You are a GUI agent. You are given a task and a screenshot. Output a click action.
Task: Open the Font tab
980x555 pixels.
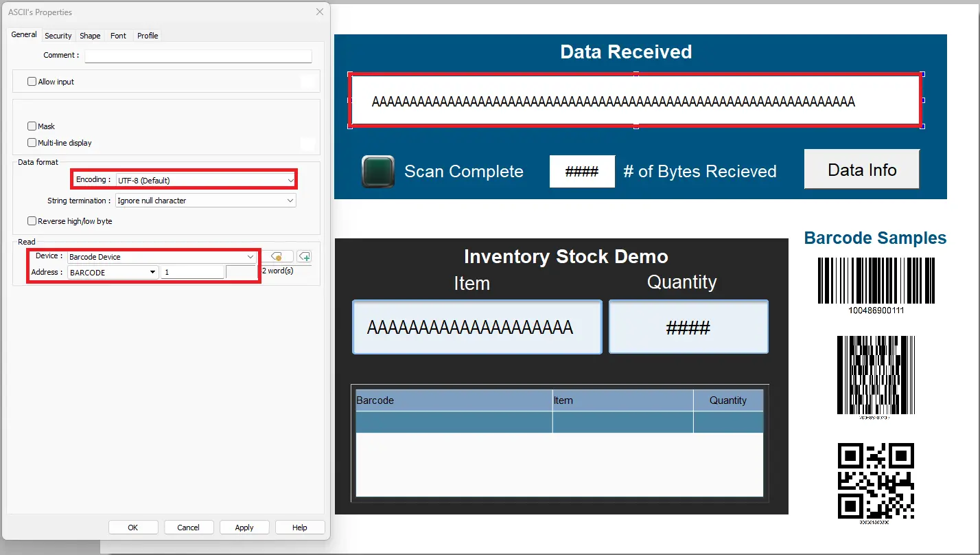click(x=117, y=35)
